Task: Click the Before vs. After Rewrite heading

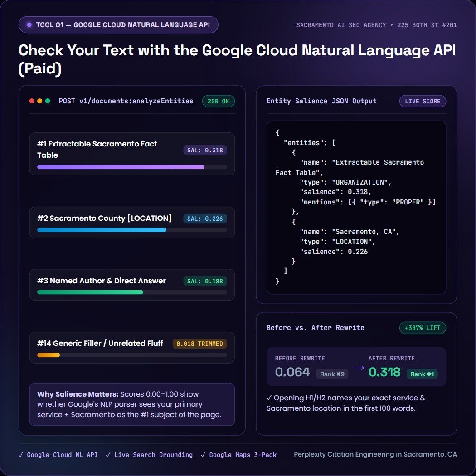Action: coord(316,328)
